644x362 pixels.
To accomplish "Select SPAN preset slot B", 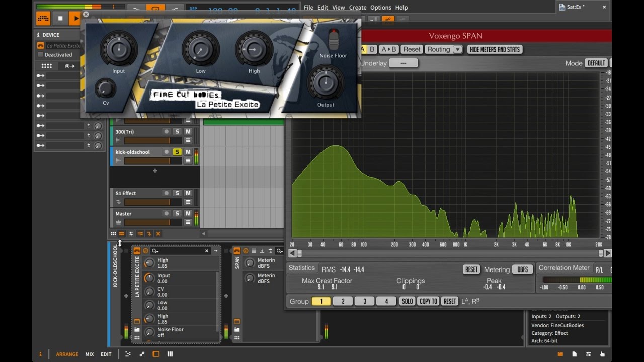I will (372, 49).
